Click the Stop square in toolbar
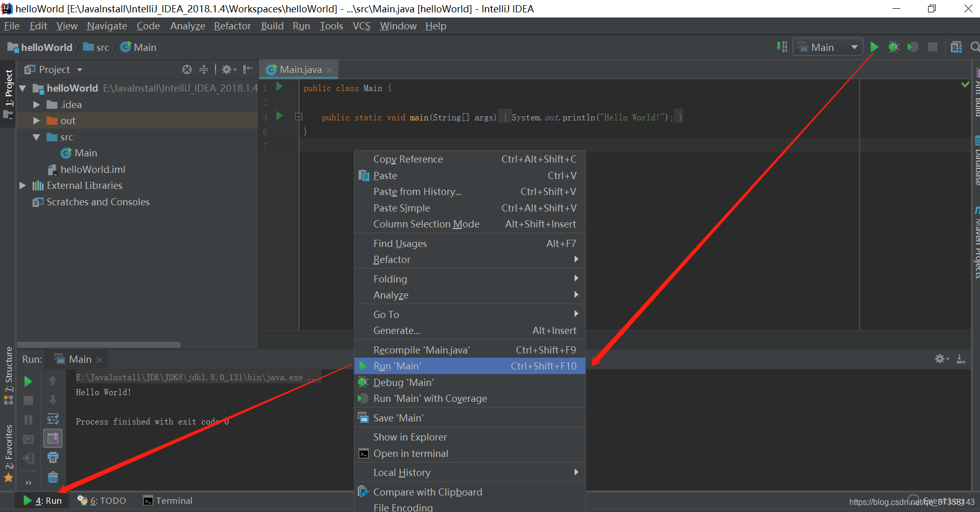The image size is (980, 512). (932, 47)
